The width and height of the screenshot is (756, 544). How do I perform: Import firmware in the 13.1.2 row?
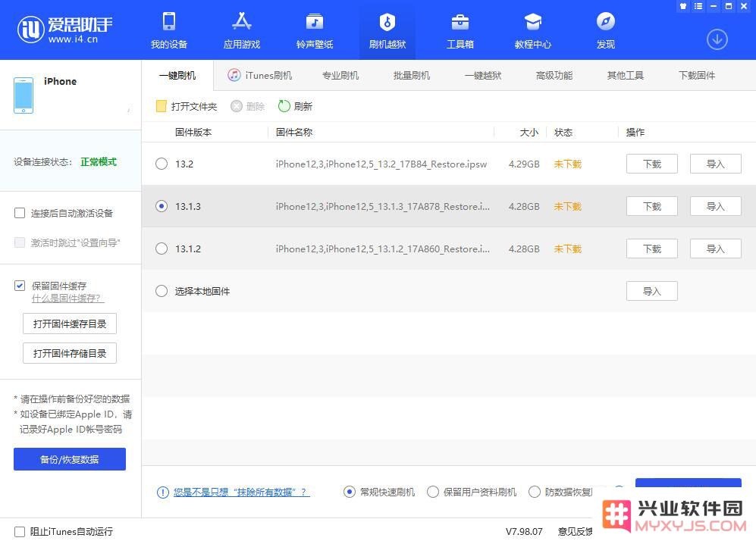tap(716, 249)
